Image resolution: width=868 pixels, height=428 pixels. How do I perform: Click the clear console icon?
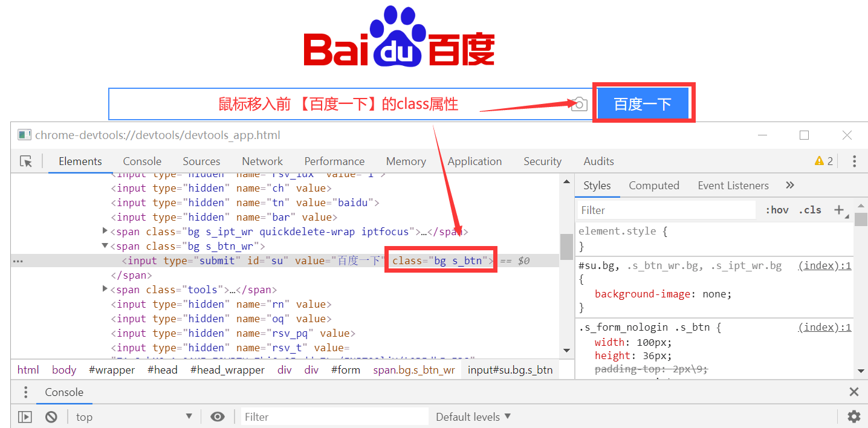(51, 417)
